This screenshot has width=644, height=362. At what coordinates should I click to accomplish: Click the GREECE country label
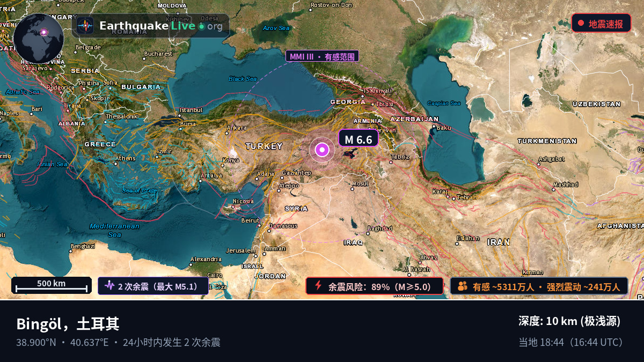[x=100, y=144]
